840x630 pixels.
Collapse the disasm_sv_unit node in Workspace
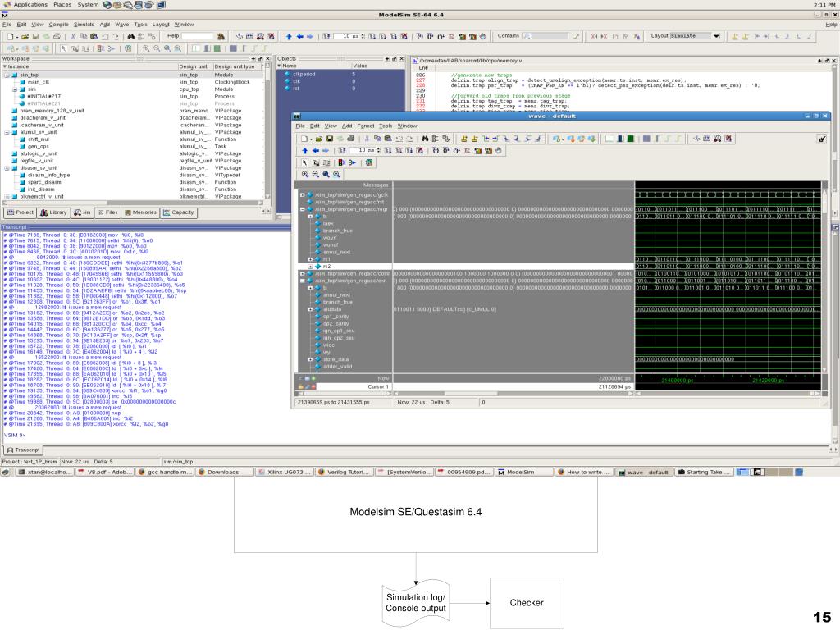tap(7, 168)
